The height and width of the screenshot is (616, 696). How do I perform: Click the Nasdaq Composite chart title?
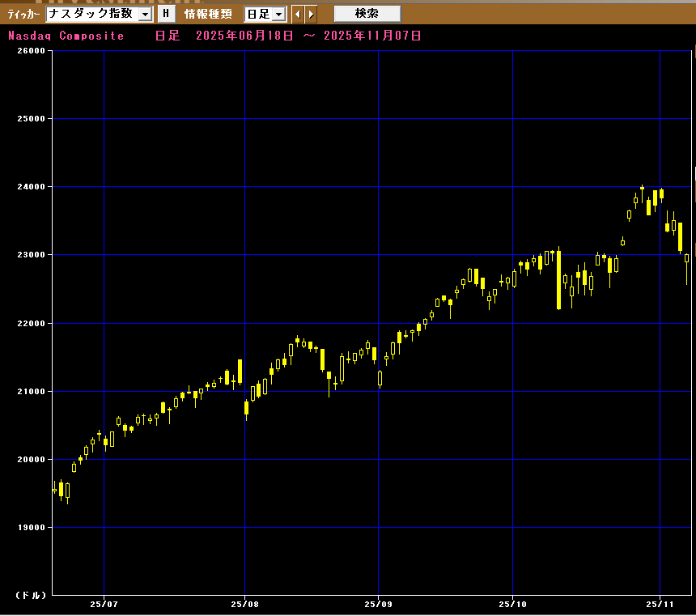(66, 36)
